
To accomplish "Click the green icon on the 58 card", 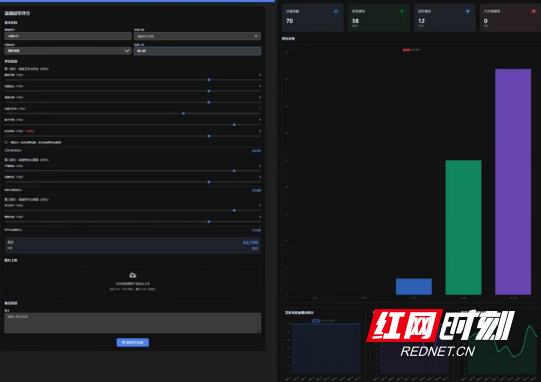I will (x=402, y=11).
